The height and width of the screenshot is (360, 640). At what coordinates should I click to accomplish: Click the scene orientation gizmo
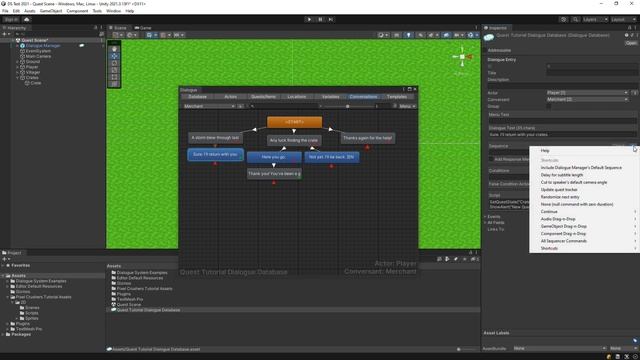[462, 57]
